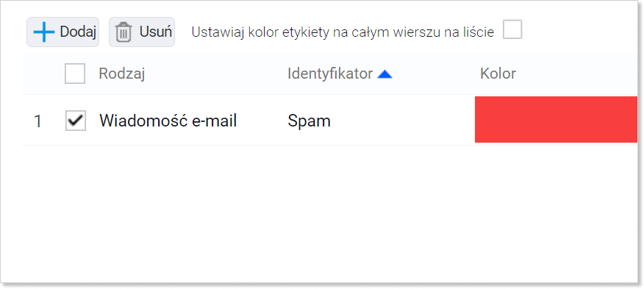
Task: Click the blue plus icon for Dodaj
Action: [x=44, y=32]
